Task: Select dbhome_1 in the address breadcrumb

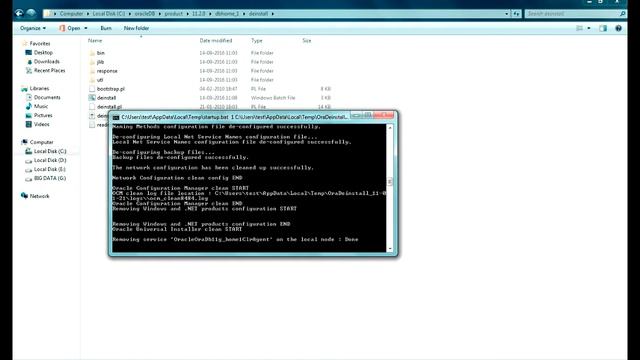Action: tap(227, 14)
